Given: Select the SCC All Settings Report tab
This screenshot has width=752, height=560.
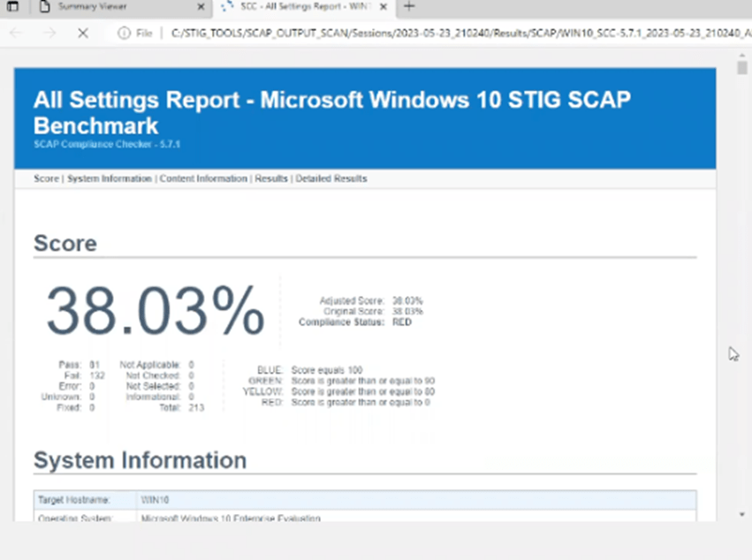Looking at the screenshot, I should tap(300, 7).
